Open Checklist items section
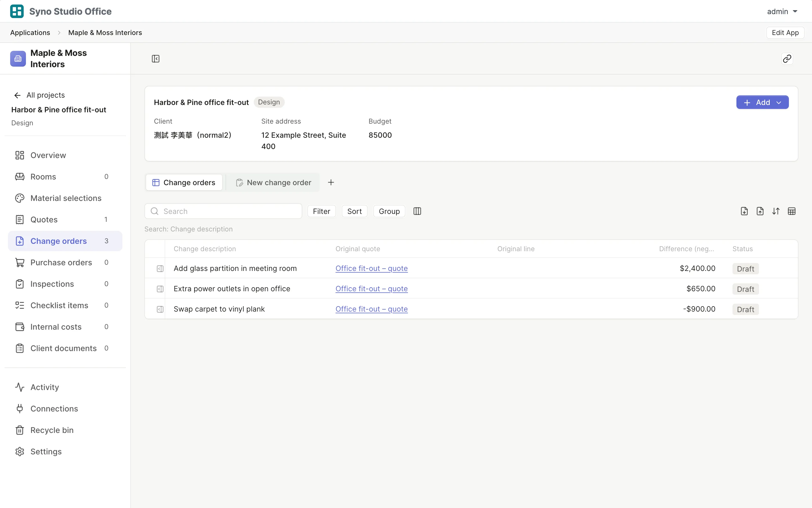 pos(65,305)
